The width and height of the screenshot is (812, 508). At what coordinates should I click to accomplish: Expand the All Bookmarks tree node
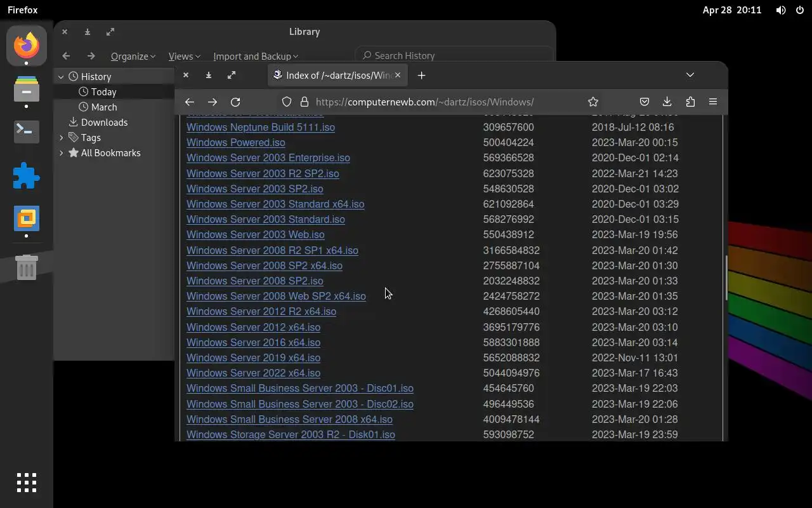point(61,153)
